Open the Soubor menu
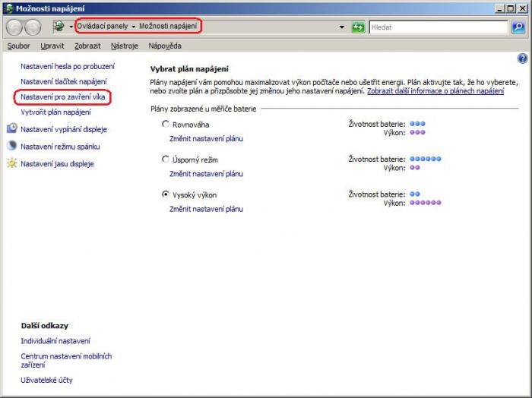 (18, 46)
